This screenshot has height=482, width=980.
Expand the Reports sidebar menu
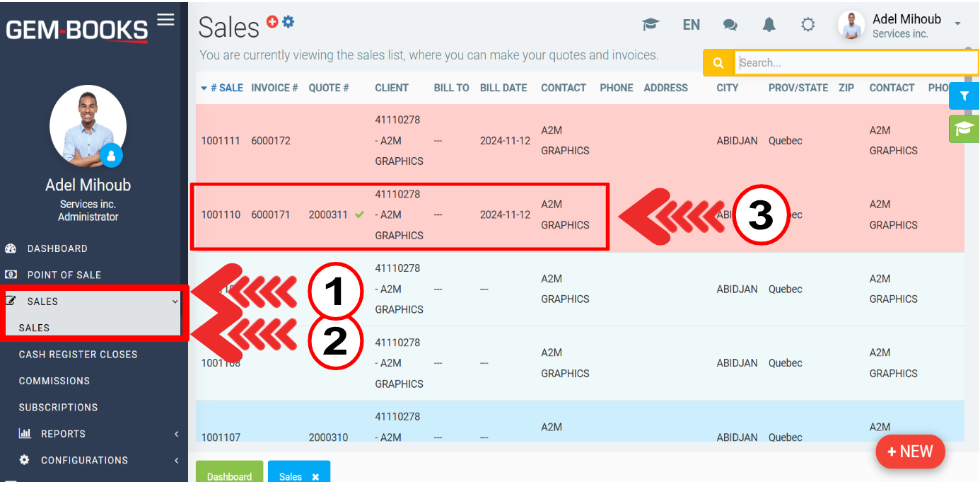(x=63, y=434)
